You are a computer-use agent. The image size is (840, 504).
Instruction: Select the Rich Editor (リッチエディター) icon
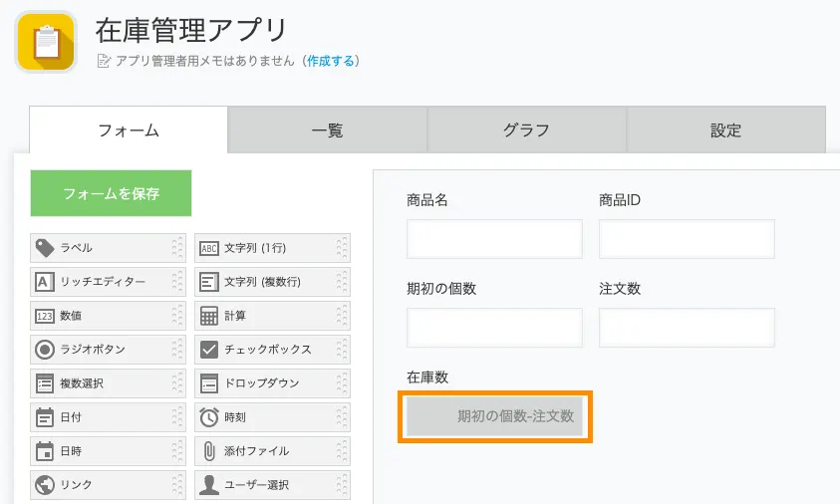click(x=44, y=282)
